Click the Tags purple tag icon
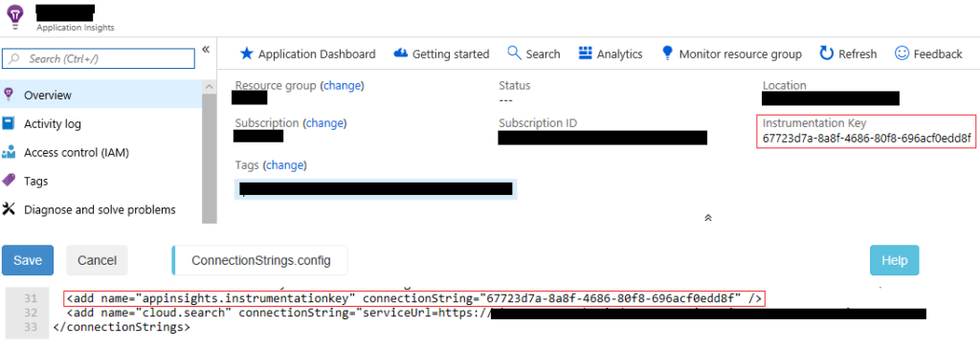Screen dimensions: 980x347 coord(9,181)
